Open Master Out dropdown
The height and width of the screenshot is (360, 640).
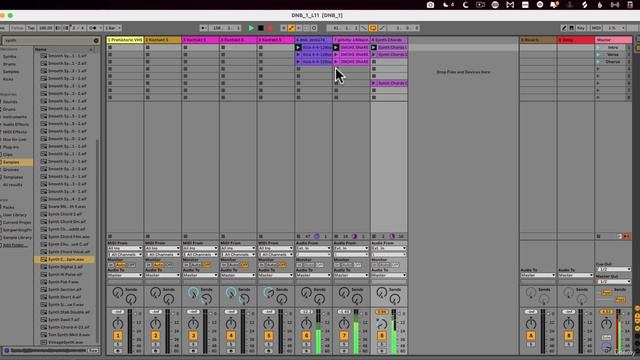click(614, 282)
